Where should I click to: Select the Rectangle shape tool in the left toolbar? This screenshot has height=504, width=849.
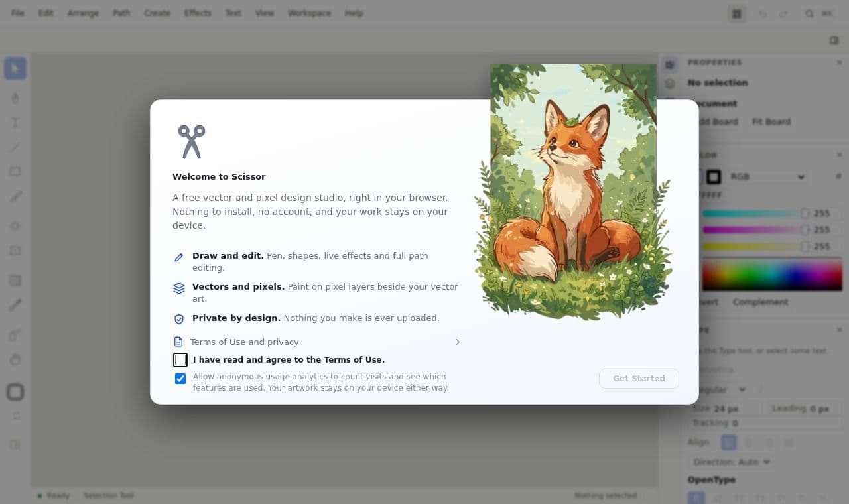coord(15,172)
